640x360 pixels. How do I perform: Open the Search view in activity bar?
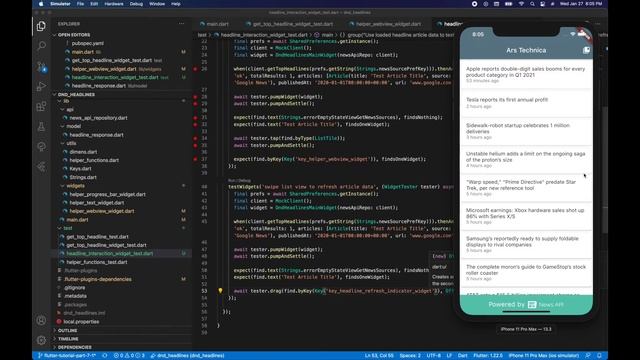pos(41,45)
